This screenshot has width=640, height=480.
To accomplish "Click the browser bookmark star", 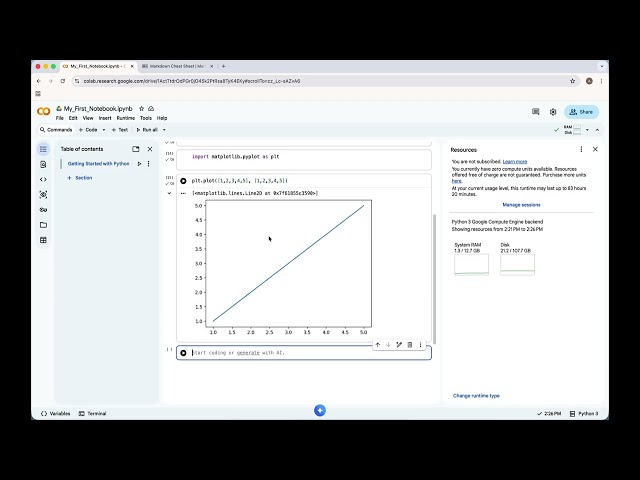I will click(573, 81).
